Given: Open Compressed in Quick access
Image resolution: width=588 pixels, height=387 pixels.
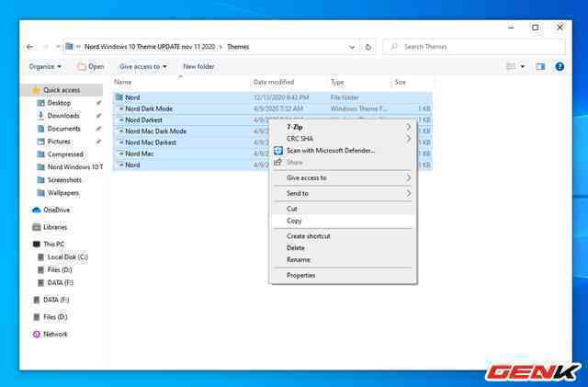Looking at the screenshot, I should pos(65,154).
